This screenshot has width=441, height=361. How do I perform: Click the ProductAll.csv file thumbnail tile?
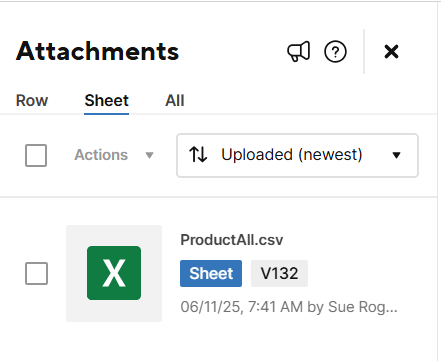coord(114,273)
